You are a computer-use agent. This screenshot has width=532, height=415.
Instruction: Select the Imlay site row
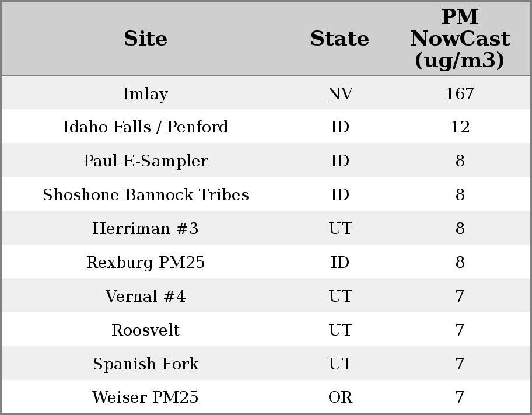pyautogui.click(x=145, y=93)
